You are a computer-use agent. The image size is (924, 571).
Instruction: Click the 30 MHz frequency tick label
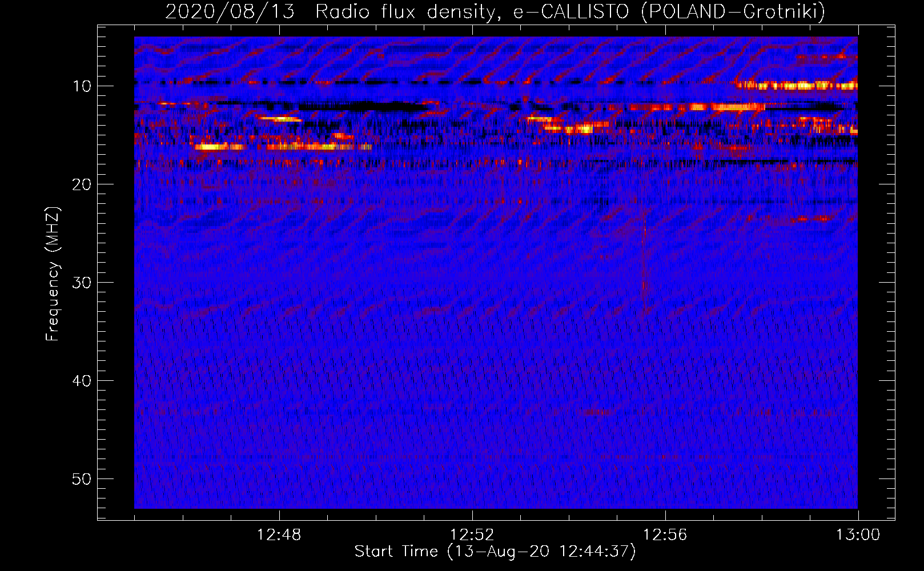pyautogui.click(x=82, y=283)
